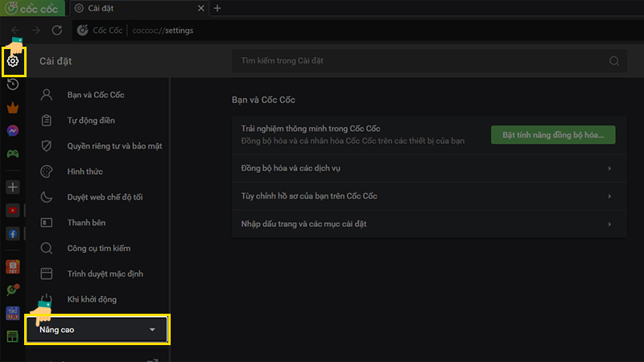
Task: Open the Tự động điền section
Action: point(97,120)
